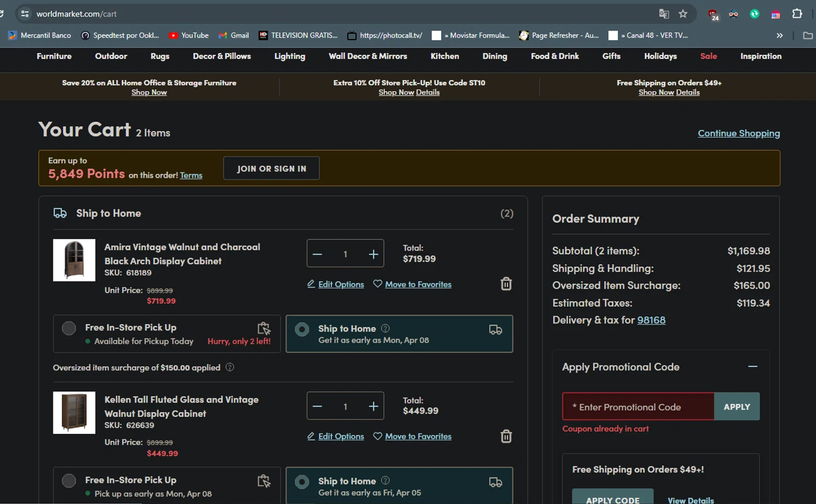This screenshot has width=816, height=504.
Task: Increase quantity of Amira cabinet
Action: coord(373,254)
